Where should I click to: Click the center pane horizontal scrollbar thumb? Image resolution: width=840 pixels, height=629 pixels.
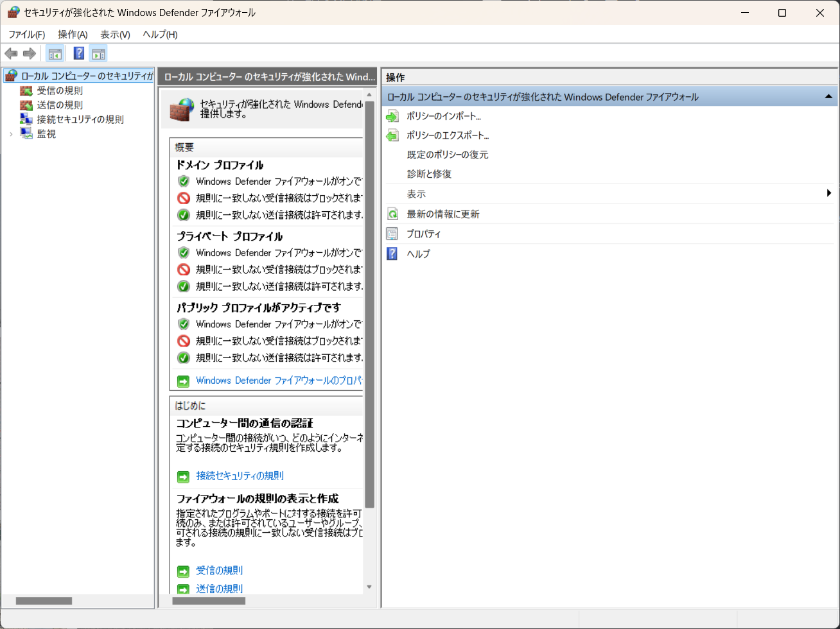209,601
